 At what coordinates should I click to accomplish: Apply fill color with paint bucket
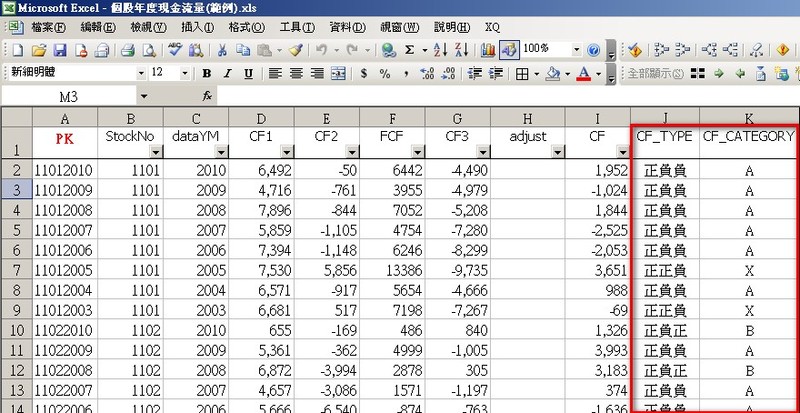pyautogui.click(x=553, y=75)
